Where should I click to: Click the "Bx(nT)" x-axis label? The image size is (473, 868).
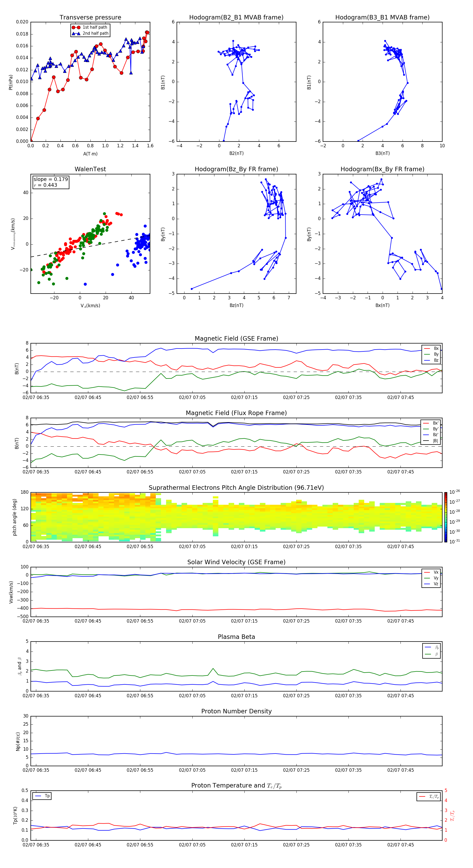[x=382, y=305]
